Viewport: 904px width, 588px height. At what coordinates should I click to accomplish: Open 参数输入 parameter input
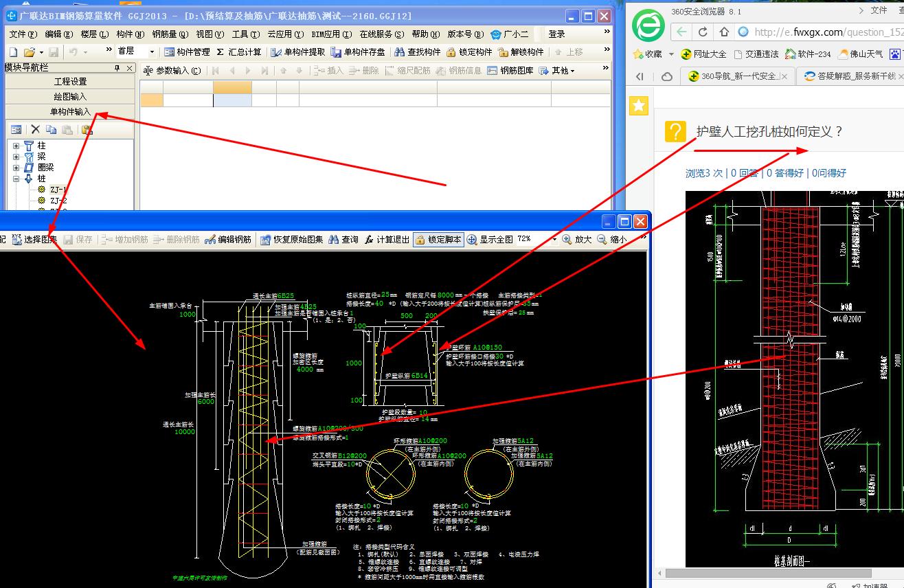tap(172, 70)
